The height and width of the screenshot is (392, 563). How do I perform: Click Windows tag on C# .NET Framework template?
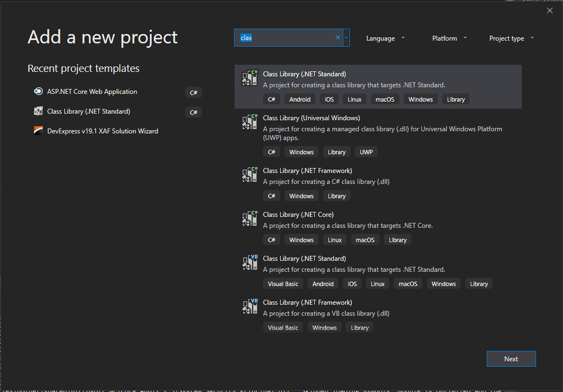(x=301, y=196)
